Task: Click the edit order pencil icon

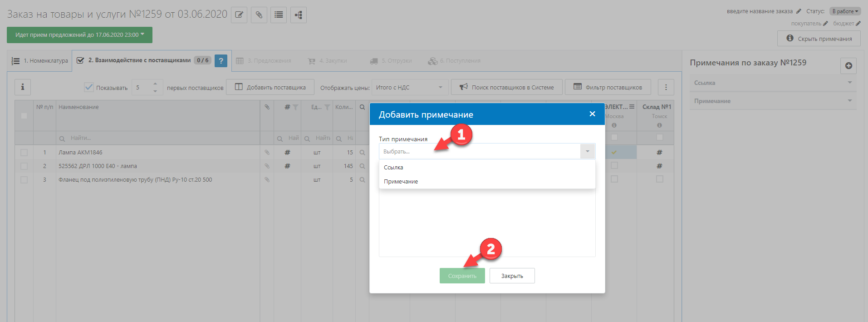Action: click(239, 15)
